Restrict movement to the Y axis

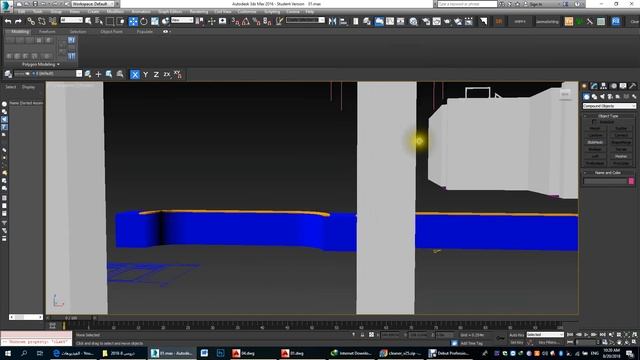(145, 74)
